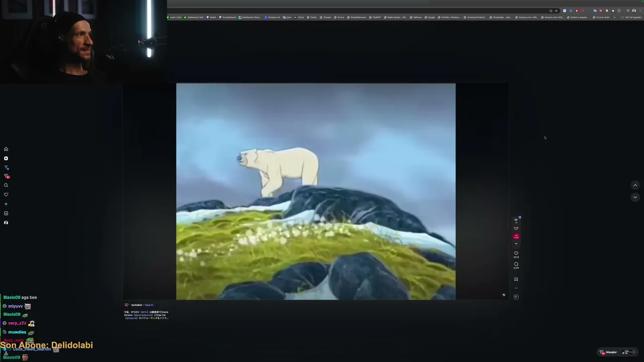Open korindimi's profile from the username
The height and width of the screenshot is (362, 644).
click(x=136, y=305)
